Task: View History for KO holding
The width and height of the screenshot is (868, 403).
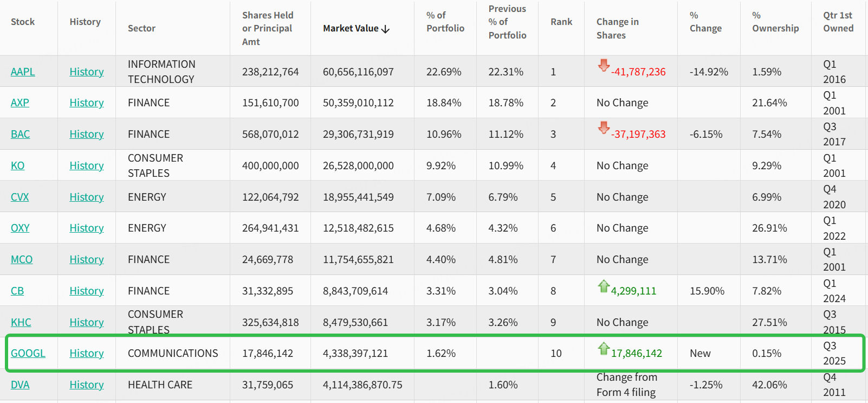Action: click(87, 165)
